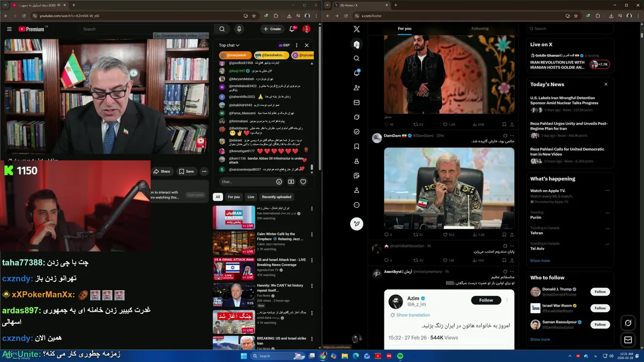Image resolution: width=644 pixels, height=362 pixels.
Task: Follow Azim in quoted post
Action: pyautogui.click(x=486, y=300)
